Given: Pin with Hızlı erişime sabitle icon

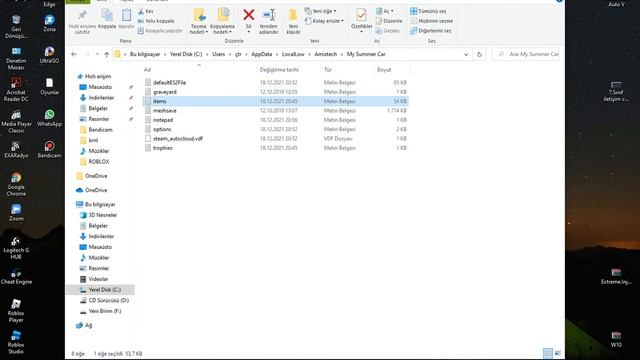Looking at the screenshot, I should 82,15.
